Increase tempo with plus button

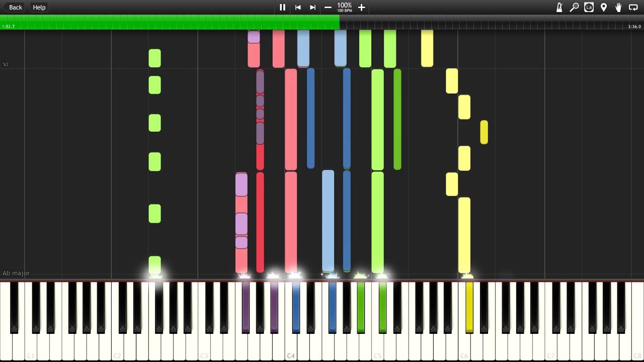pyautogui.click(x=361, y=7)
